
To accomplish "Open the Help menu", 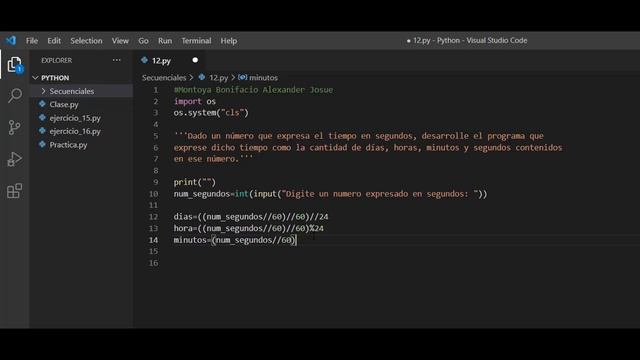I will pyautogui.click(x=229, y=41).
